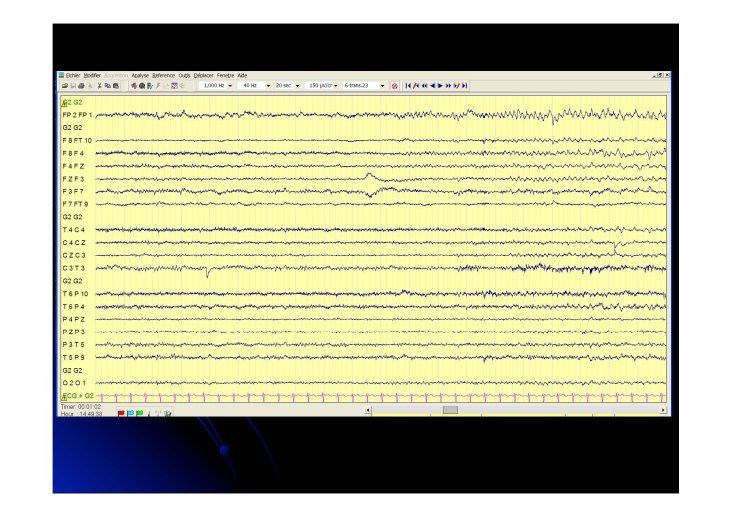Open the Reference menu
The width and height of the screenshot is (732, 517).
tap(163, 75)
